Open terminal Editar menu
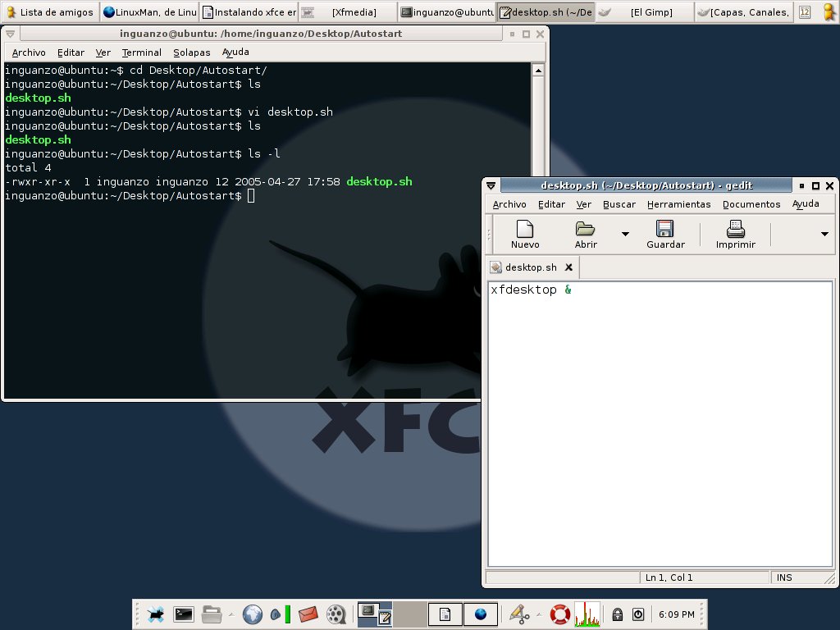The height and width of the screenshot is (630, 840). click(x=71, y=52)
